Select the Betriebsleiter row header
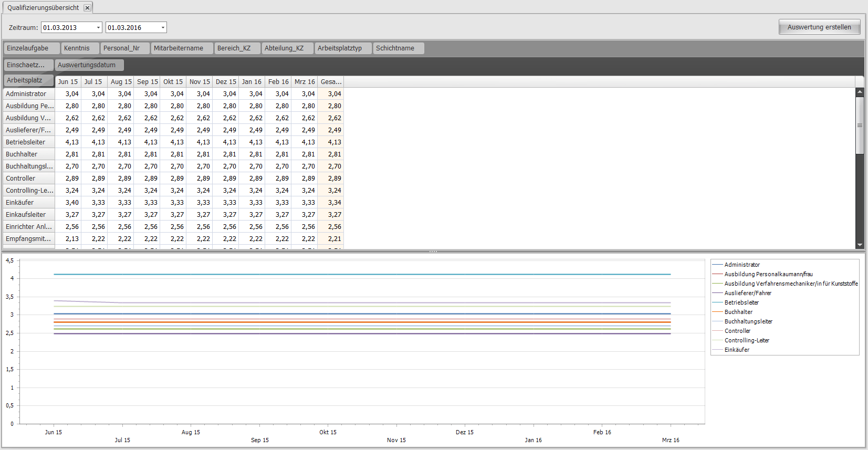This screenshot has width=868, height=450. pos(28,142)
